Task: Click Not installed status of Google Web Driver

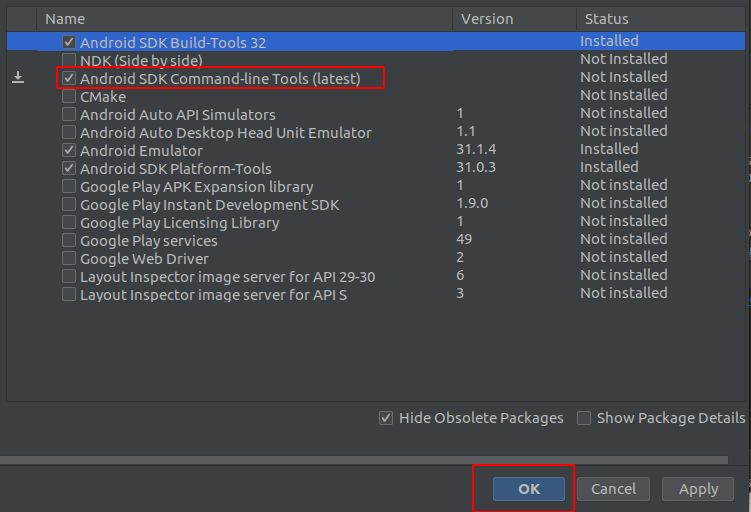Action: [624, 257]
